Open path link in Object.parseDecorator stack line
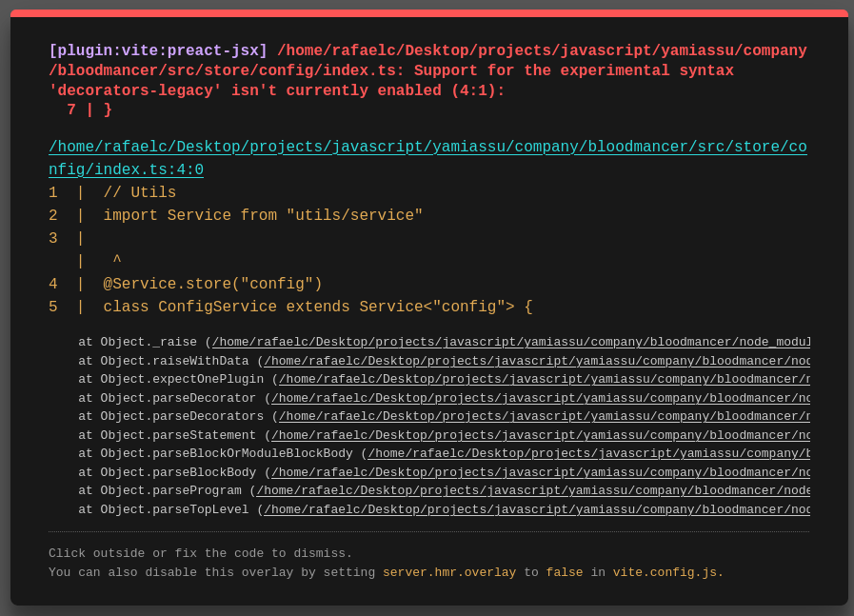 click(x=540, y=398)
